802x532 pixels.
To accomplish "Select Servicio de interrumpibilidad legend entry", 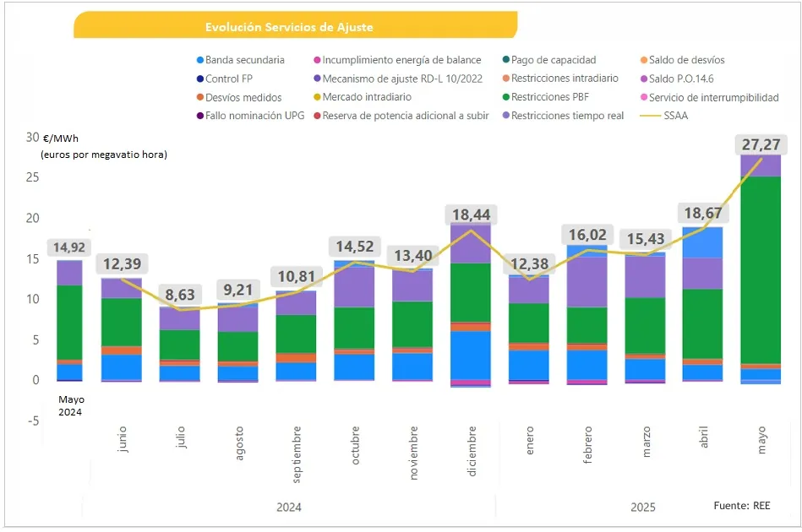I will [x=709, y=97].
